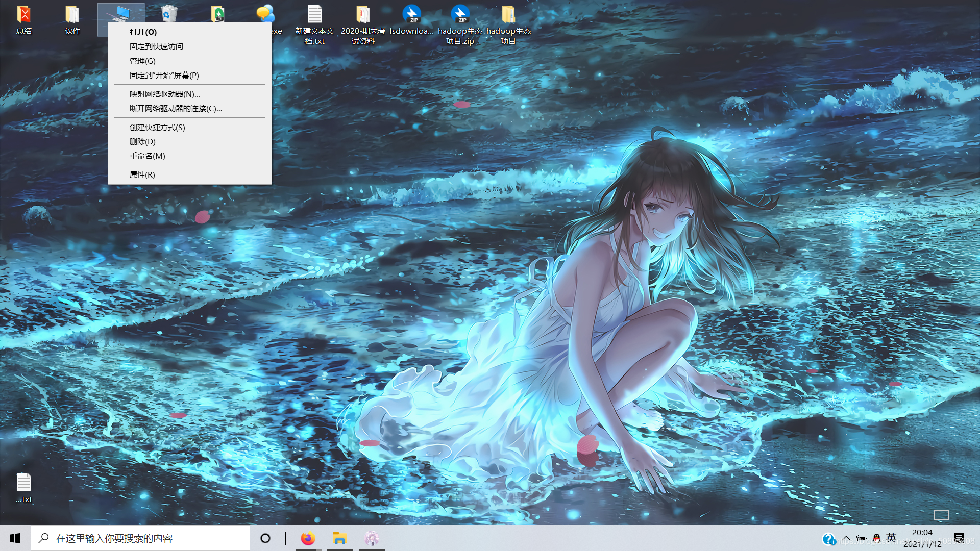Select hadoop生态项目.zip file icon
This screenshot has height=551, width=980.
[460, 24]
